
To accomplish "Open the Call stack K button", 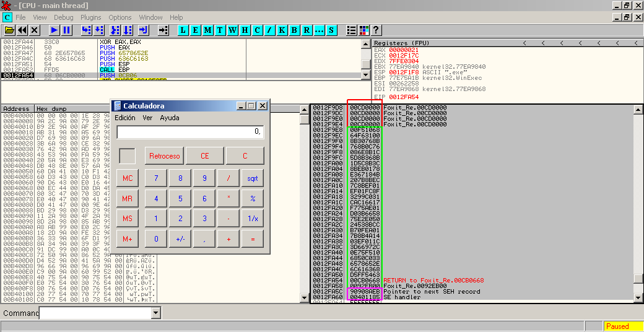I will 282,30.
